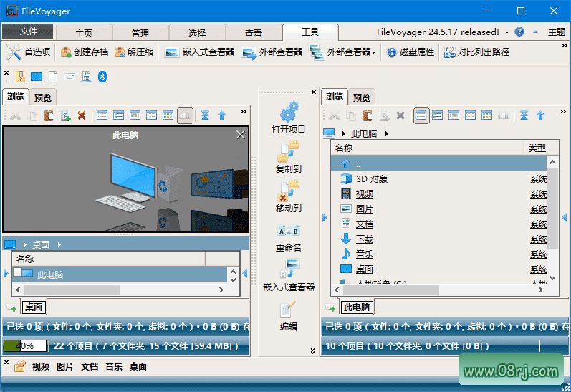Click the go-to-top double arrow in right pane
The image size is (571, 392).
[x=524, y=115]
